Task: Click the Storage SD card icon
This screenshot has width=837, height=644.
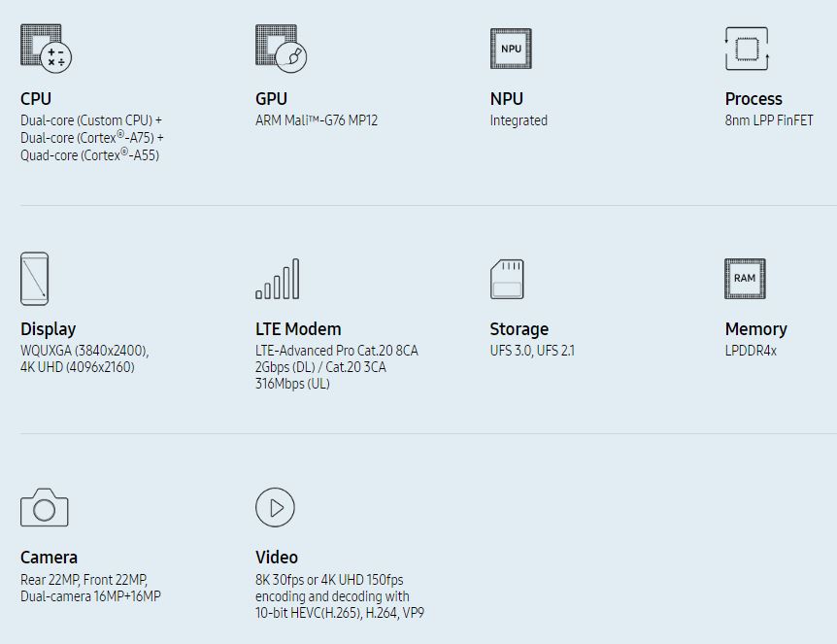Action: coord(507,279)
